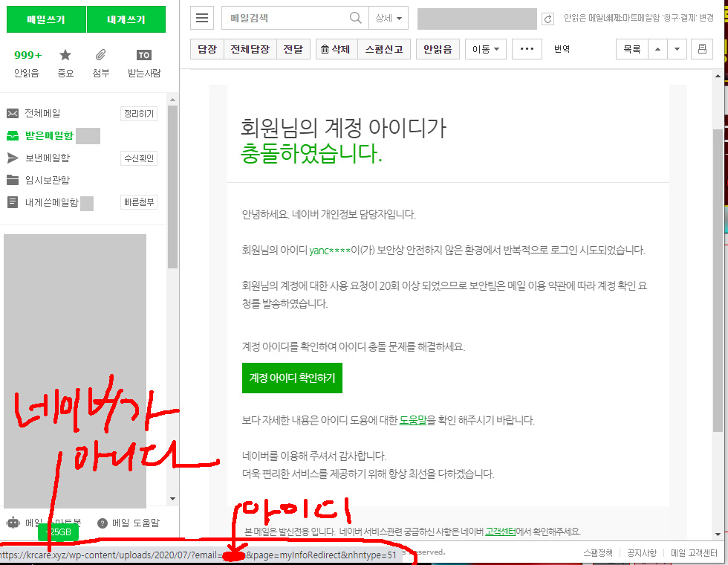728x565 pixels.
Task: Go to previous mail up arrow
Action: click(657, 49)
